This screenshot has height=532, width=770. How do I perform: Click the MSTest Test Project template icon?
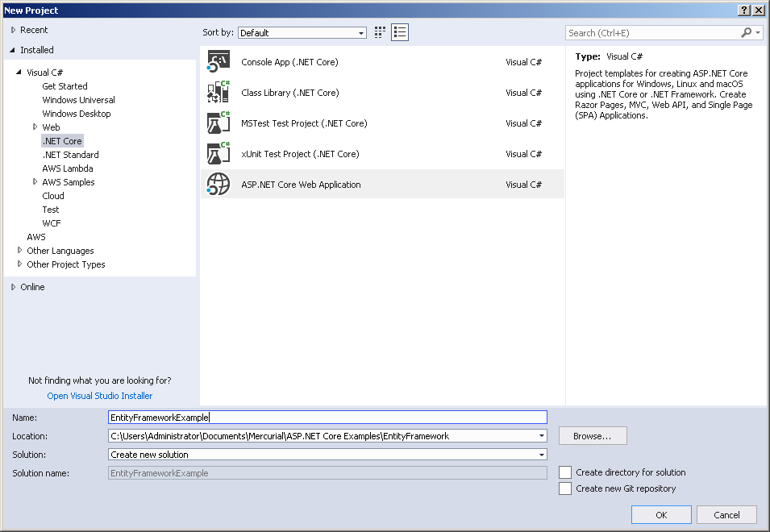click(220, 123)
